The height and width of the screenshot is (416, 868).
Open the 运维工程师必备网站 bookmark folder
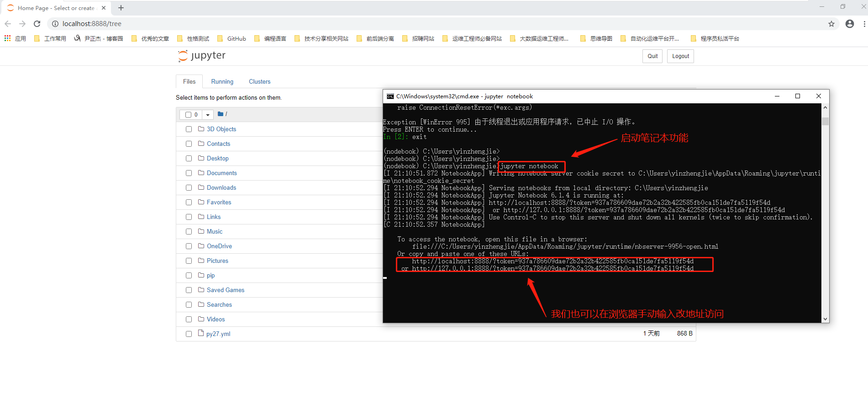tap(472, 38)
